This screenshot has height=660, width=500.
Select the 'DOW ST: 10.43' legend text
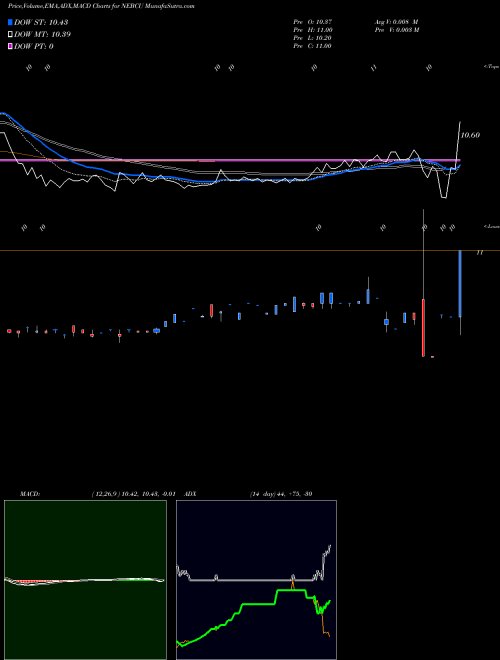tap(41, 22)
